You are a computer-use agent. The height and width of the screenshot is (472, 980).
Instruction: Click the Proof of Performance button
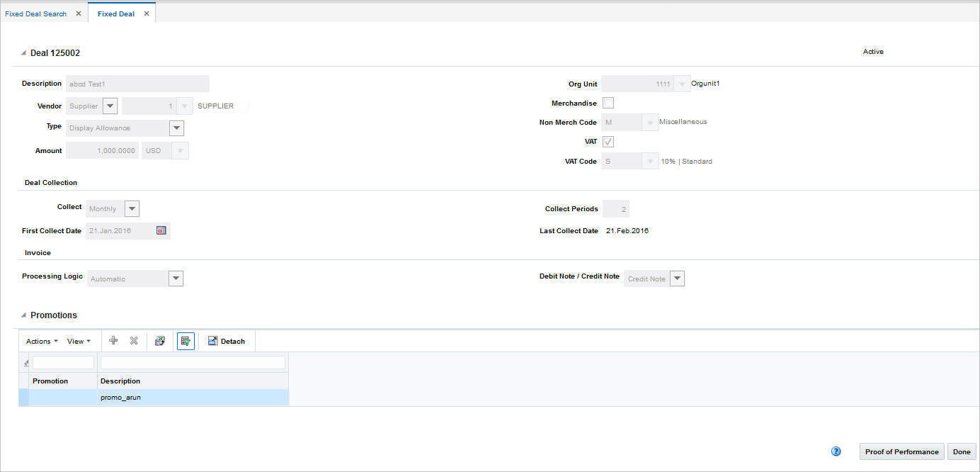coord(901,451)
